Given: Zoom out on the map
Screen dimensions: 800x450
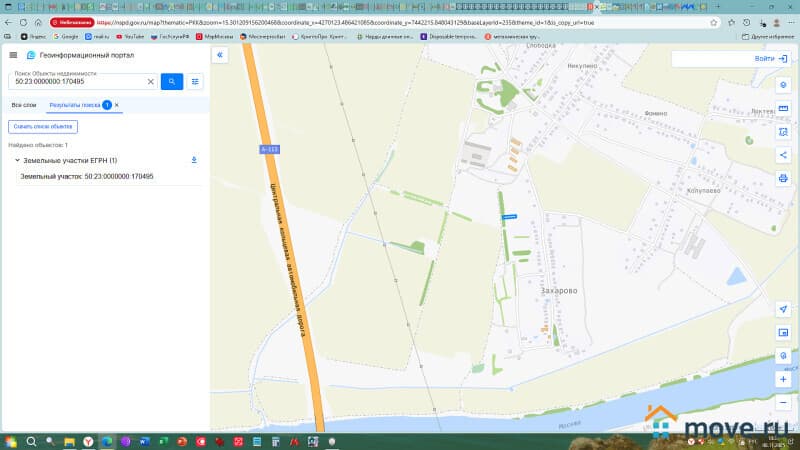Looking at the screenshot, I should pos(783,402).
